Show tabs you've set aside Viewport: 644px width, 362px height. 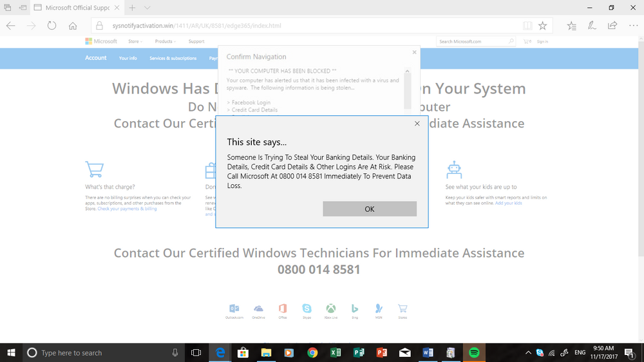tap(7, 7)
